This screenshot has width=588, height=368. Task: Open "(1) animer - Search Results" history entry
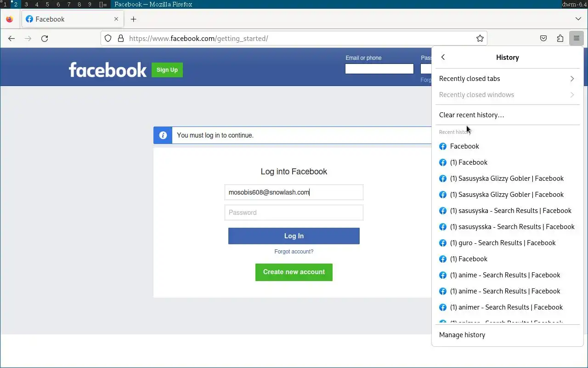(x=507, y=307)
